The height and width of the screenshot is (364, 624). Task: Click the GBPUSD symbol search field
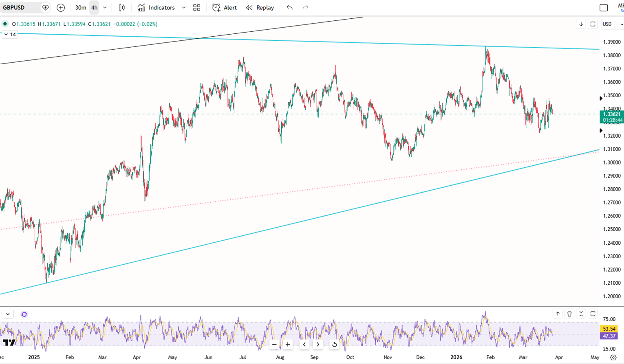pos(20,8)
